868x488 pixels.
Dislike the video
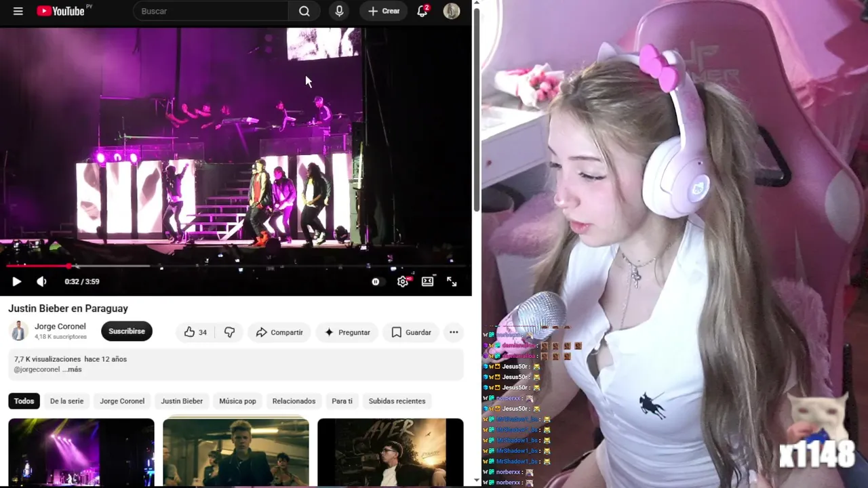[229, 332]
